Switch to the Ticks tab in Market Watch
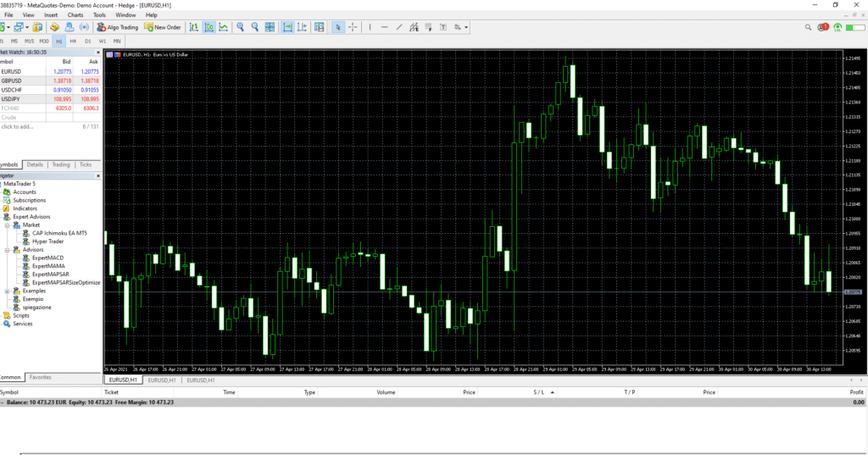The width and height of the screenshot is (868, 455). 86,165
